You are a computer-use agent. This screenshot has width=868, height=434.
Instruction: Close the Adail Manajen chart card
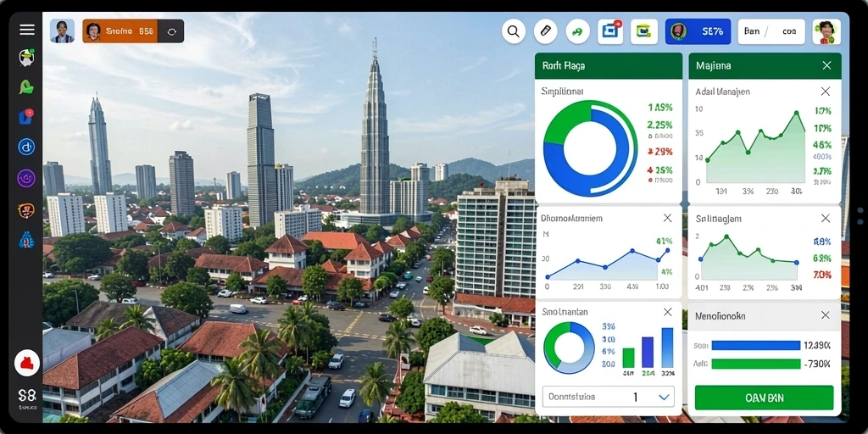(825, 92)
